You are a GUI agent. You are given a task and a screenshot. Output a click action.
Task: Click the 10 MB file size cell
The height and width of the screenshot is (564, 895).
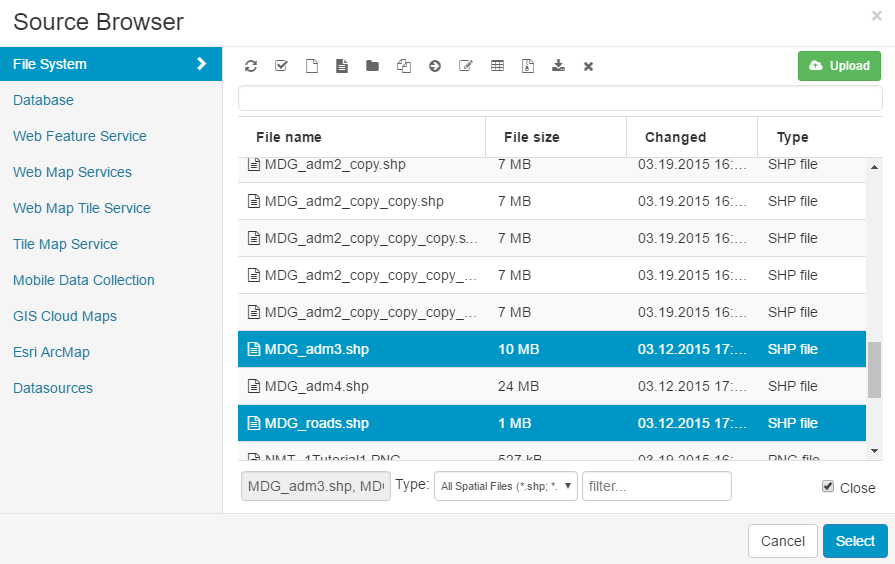point(518,349)
